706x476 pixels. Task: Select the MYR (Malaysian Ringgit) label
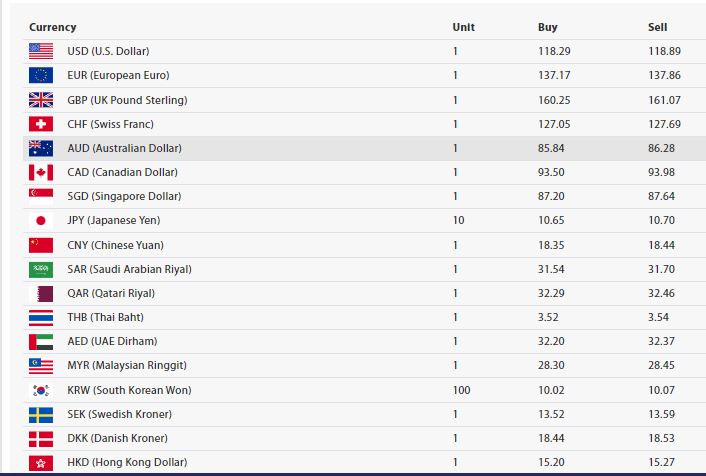click(x=127, y=366)
